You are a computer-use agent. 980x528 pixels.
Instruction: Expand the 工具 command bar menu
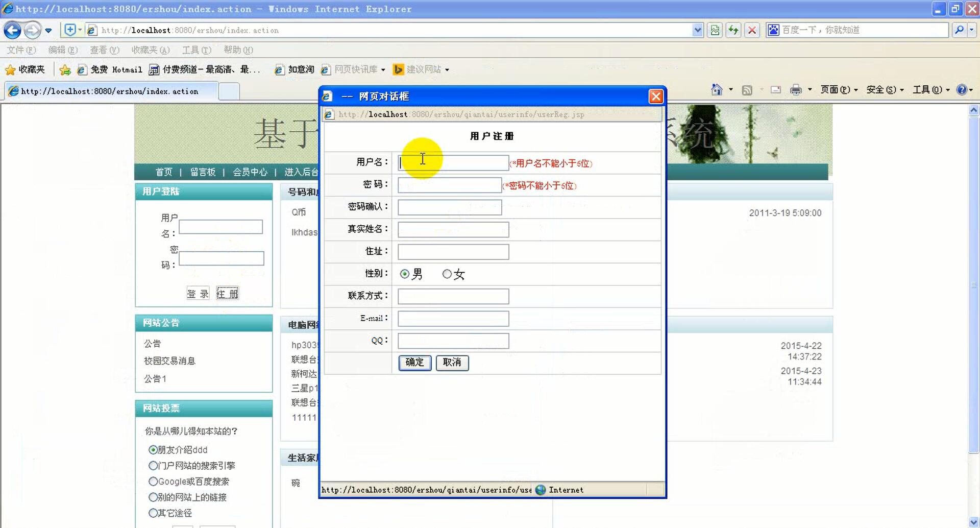[931, 90]
